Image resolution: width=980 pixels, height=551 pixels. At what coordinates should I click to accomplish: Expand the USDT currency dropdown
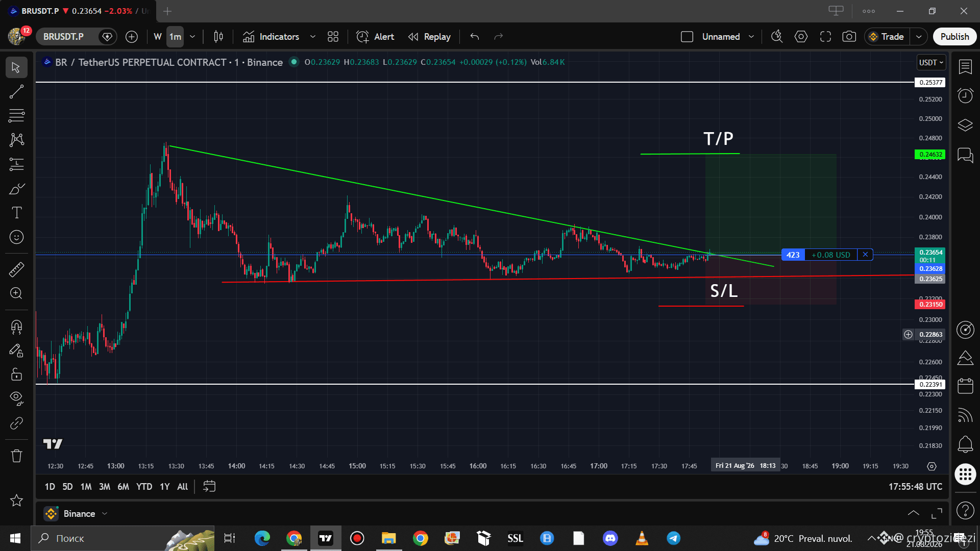click(x=932, y=62)
